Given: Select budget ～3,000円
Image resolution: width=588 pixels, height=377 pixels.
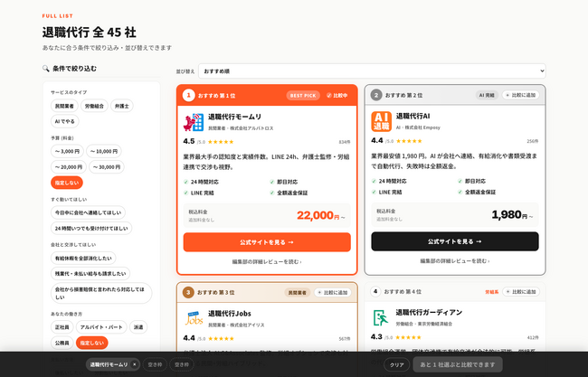Looking at the screenshot, I should 67,151.
